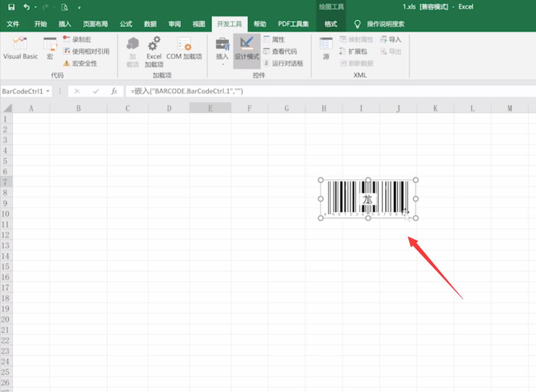Open 宏安全性 settings
The width and height of the screenshot is (536, 392).
click(x=80, y=63)
